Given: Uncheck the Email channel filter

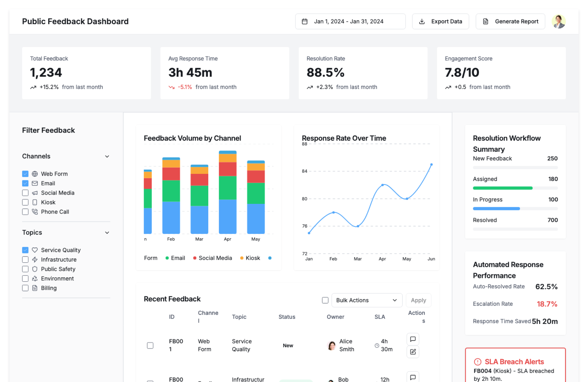Looking at the screenshot, I should tap(25, 183).
